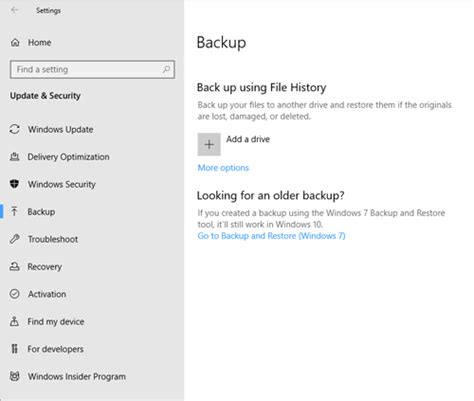Image resolution: width=474 pixels, height=401 pixels.
Task: Click the Add a drive text label
Action: (248, 139)
